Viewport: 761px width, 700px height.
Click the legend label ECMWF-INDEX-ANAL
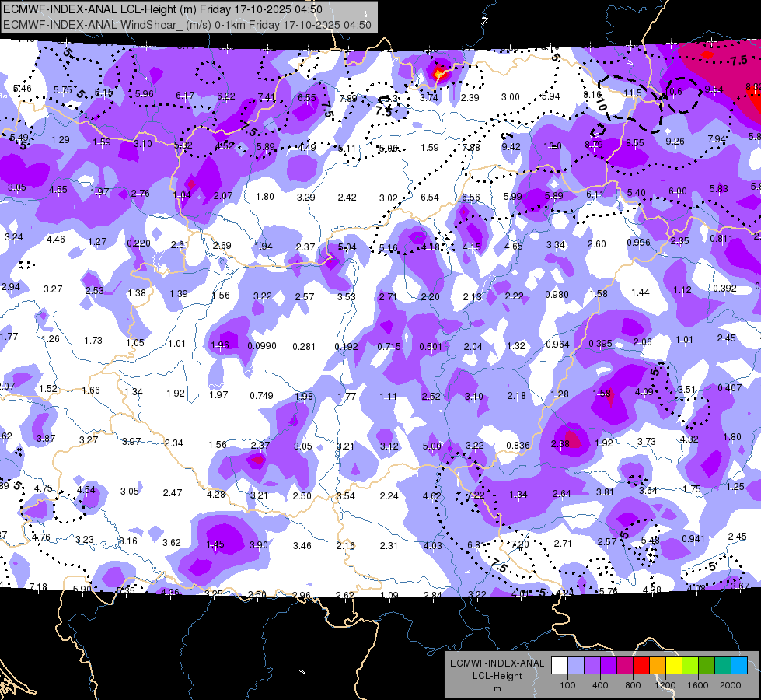(x=497, y=663)
